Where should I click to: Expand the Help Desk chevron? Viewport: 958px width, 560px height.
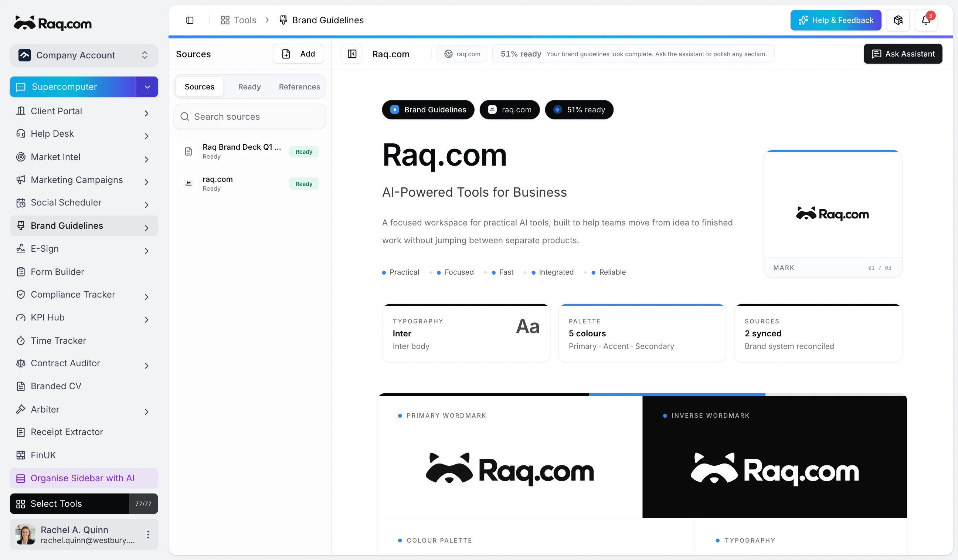point(146,136)
